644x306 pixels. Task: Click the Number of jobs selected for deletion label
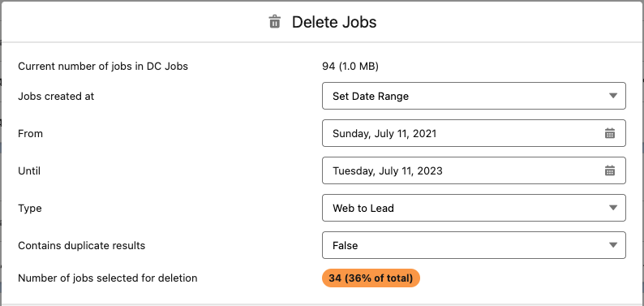point(108,278)
